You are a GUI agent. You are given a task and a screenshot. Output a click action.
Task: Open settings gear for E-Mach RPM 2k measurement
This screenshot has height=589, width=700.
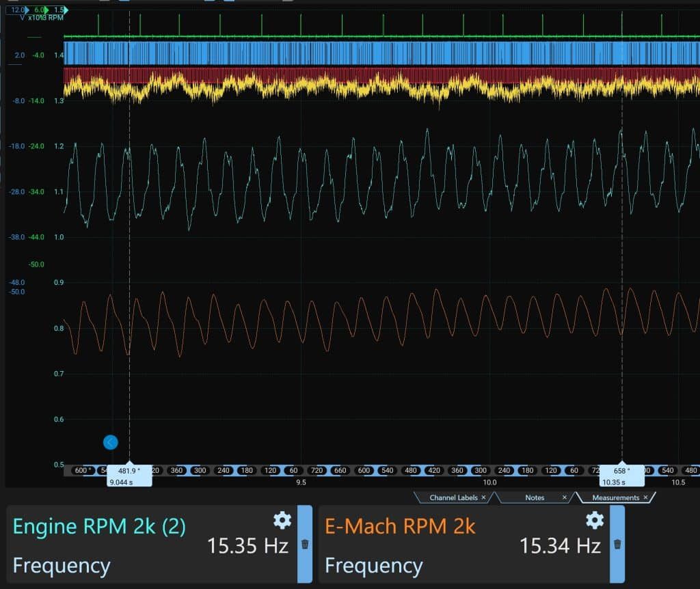click(x=595, y=520)
